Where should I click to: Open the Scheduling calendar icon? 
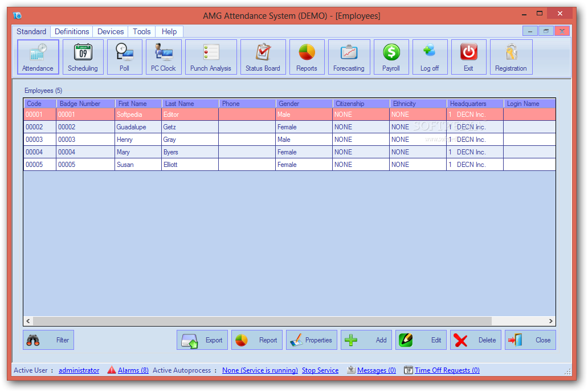click(83, 57)
